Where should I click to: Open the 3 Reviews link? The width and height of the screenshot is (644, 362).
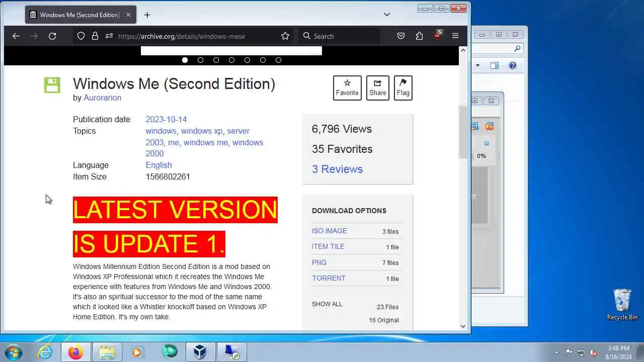(x=337, y=169)
